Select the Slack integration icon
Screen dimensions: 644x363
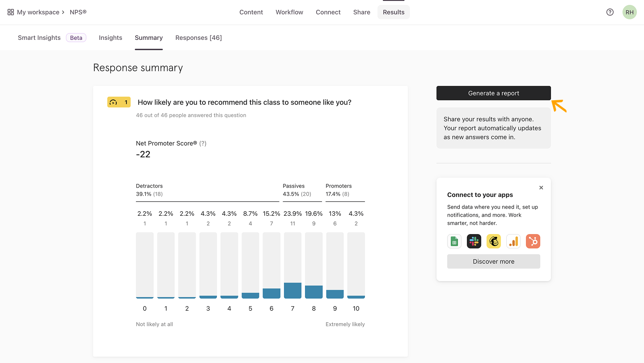click(x=474, y=241)
